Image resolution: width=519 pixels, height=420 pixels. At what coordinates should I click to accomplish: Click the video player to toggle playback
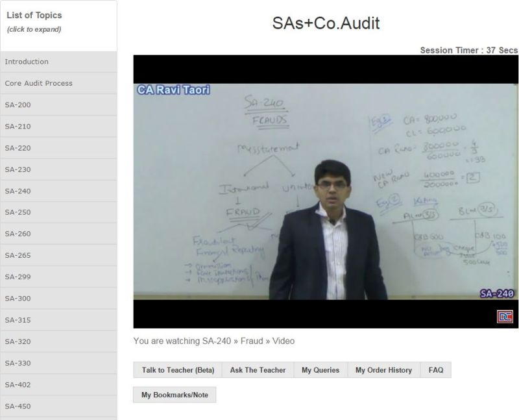325,191
